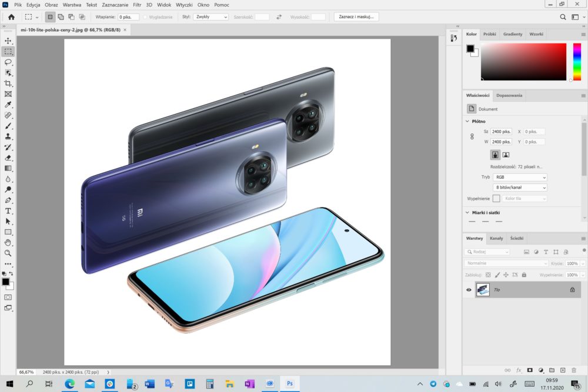Click the Wtapianie feather input field

[x=128, y=17]
